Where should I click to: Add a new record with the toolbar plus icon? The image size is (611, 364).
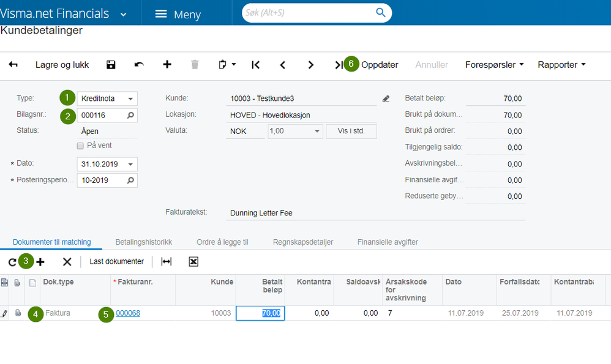[167, 65]
